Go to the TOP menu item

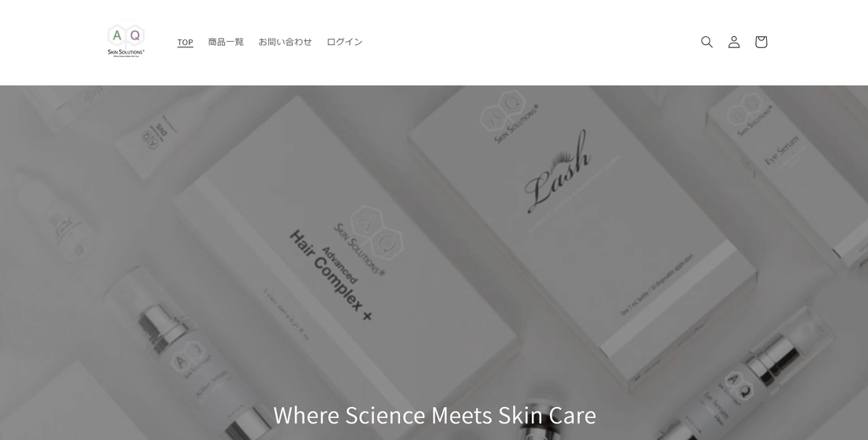(185, 42)
